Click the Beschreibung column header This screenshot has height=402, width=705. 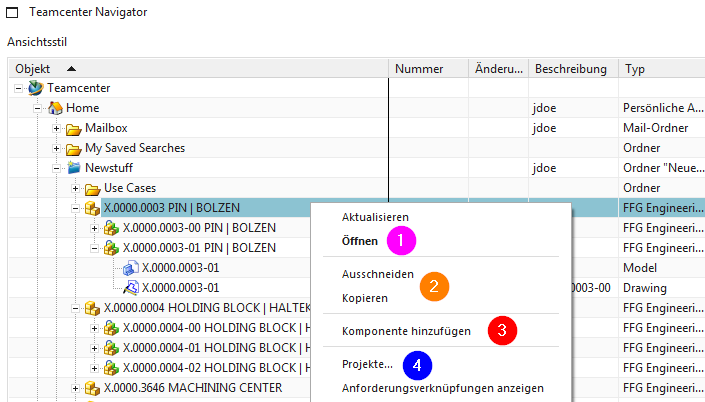pyautogui.click(x=570, y=69)
